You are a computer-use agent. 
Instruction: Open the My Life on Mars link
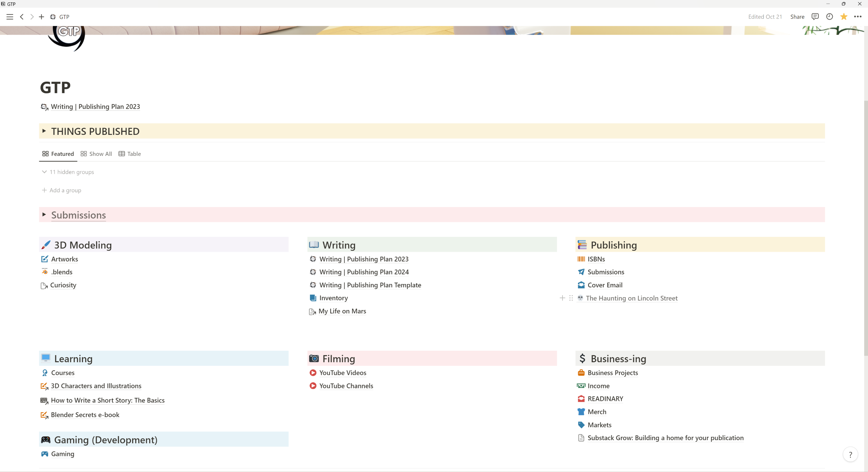pos(342,311)
